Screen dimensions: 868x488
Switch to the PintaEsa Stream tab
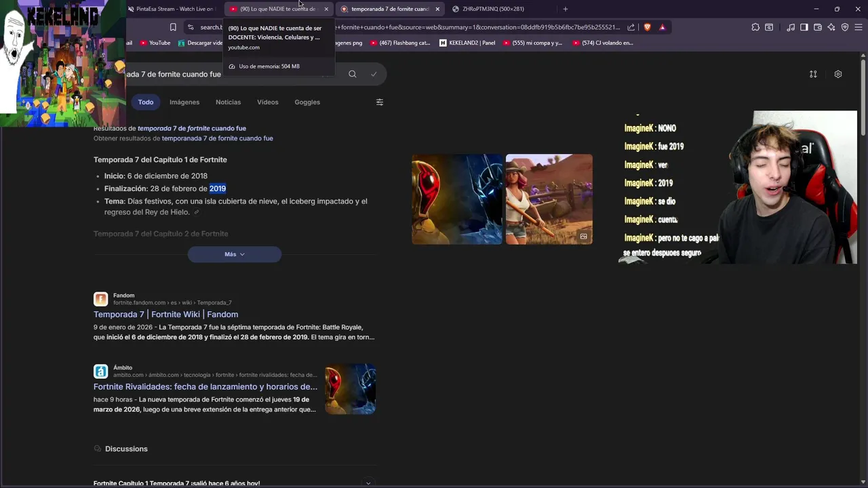coord(170,9)
